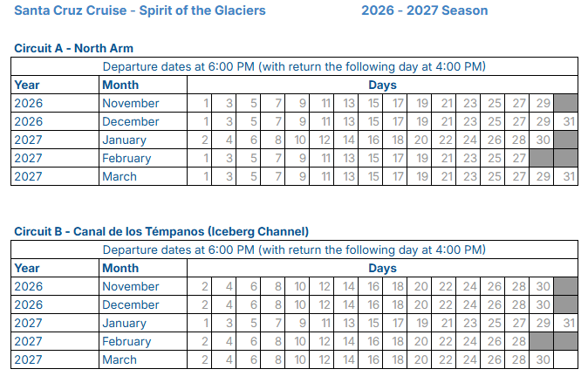Click day 27 in Circuit A February row

tap(519, 158)
